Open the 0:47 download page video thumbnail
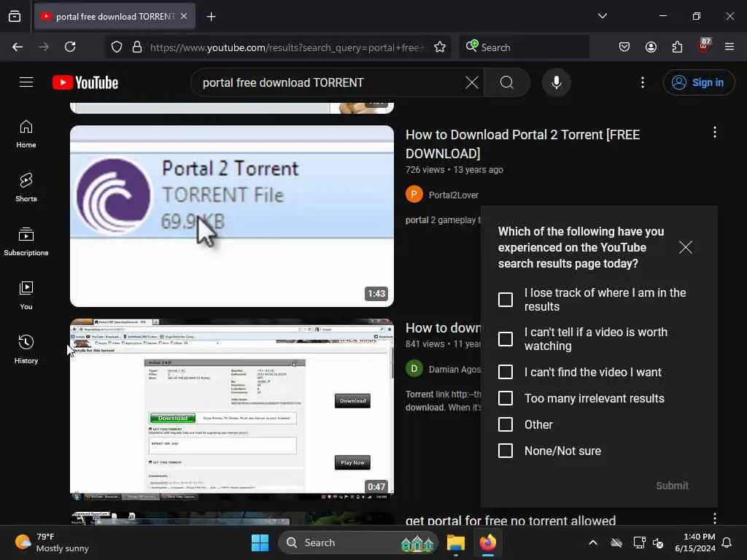The image size is (747, 560). pyautogui.click(x=232, y=410)
